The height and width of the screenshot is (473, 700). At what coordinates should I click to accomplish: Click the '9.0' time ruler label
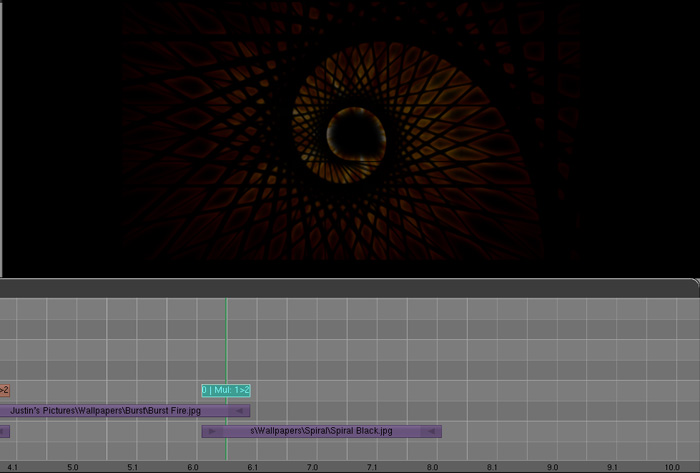pos(553,467)
